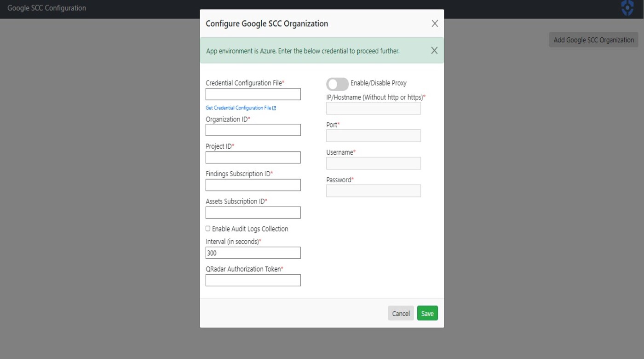Screen dimensions: 644x359
Task: Click the IP/Hostname (Without http or https) label
Action: (x=376, y=97)
